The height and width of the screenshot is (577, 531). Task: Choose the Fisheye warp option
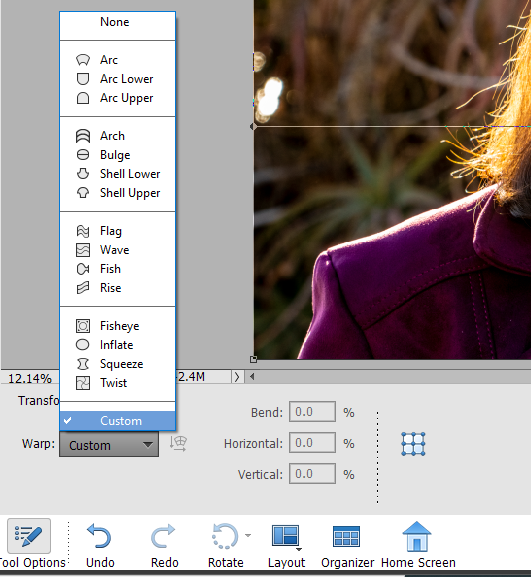(x=117, y=326)
